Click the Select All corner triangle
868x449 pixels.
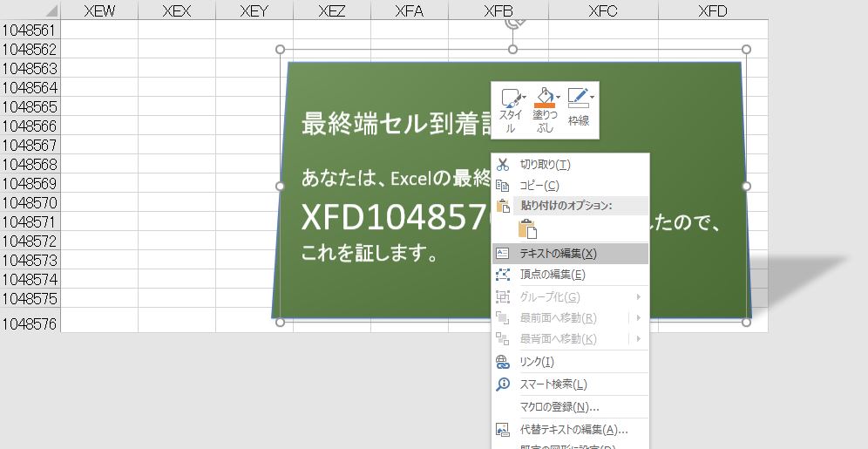(x=51, y=10)
